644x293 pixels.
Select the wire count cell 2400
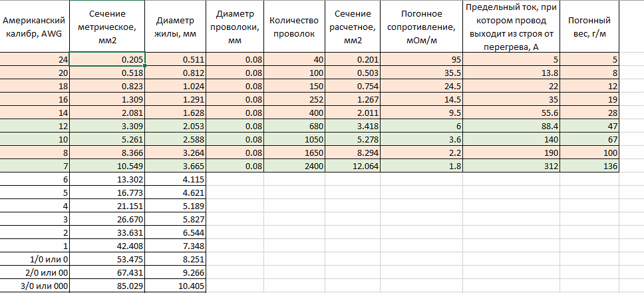click(294, 166)
